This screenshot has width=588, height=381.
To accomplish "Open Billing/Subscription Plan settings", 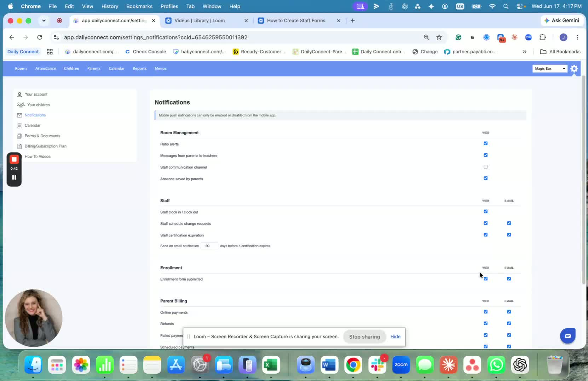I will (45, 146).
